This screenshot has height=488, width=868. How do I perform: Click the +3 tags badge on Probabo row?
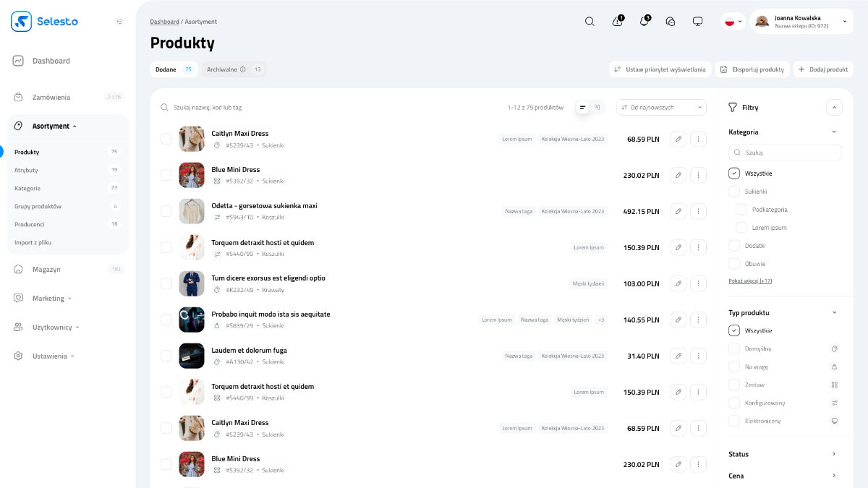point(601,320)
